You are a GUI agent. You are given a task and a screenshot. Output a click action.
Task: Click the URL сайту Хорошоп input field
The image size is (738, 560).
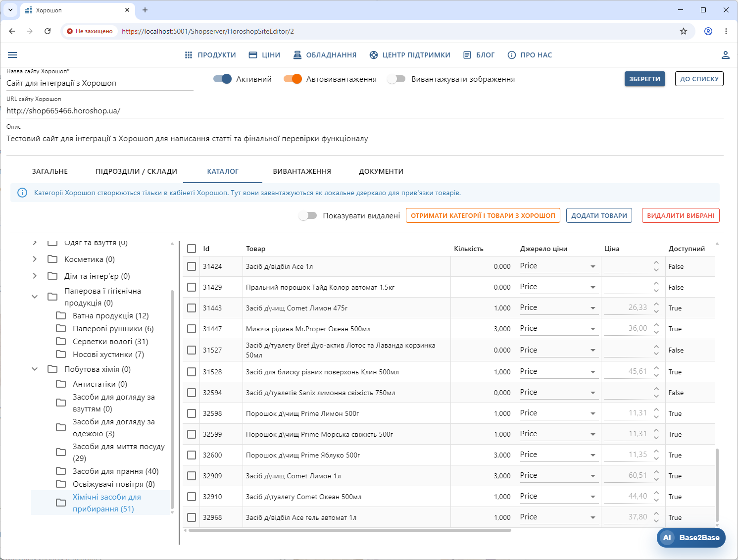[x=365, y=111]
